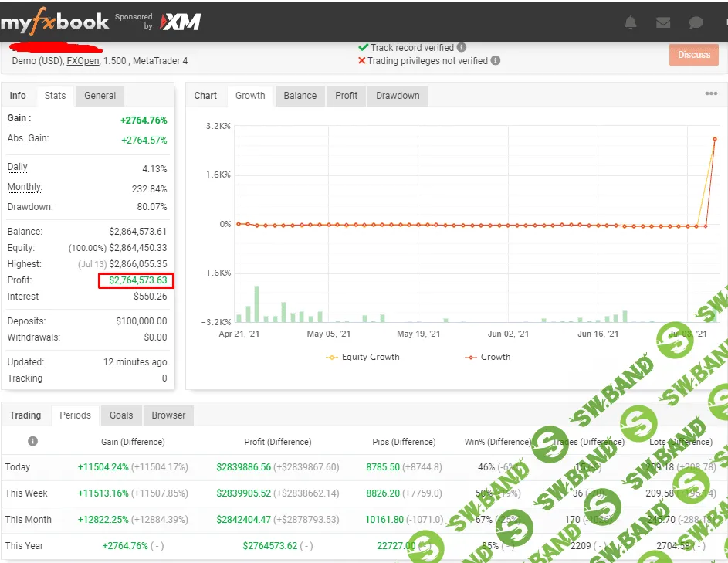Open chart options three-dot menu
Viewport: 728px width, 563px height.
tap(711, 94)
